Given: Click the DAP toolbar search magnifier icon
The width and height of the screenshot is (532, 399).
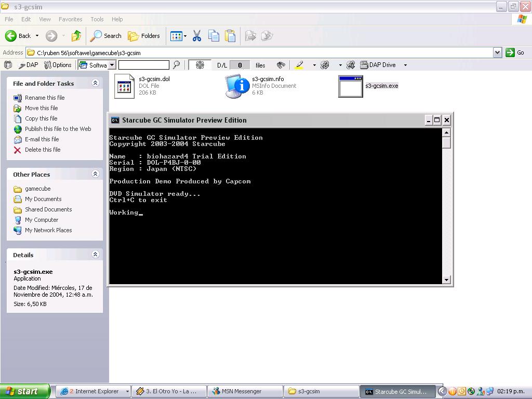Looking at the screenshot, I should (x=177, y=65).
